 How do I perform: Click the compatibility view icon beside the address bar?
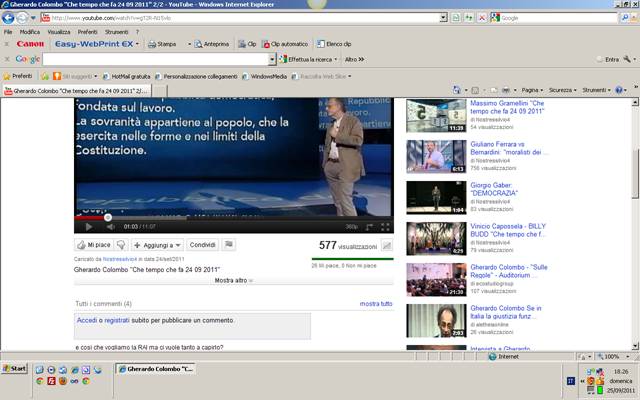(x=456, y=18)
